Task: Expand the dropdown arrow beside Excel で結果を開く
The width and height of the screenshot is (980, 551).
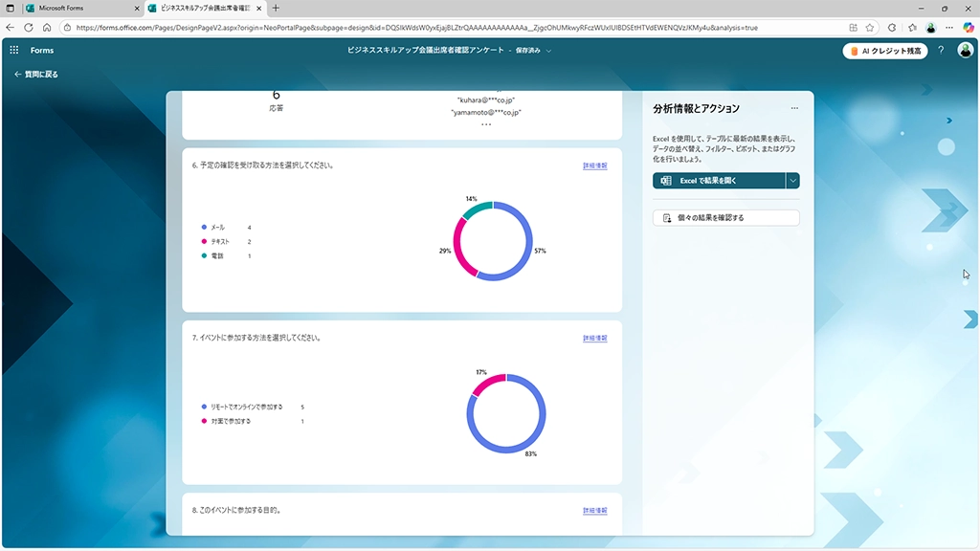Action: coord(792,180)
